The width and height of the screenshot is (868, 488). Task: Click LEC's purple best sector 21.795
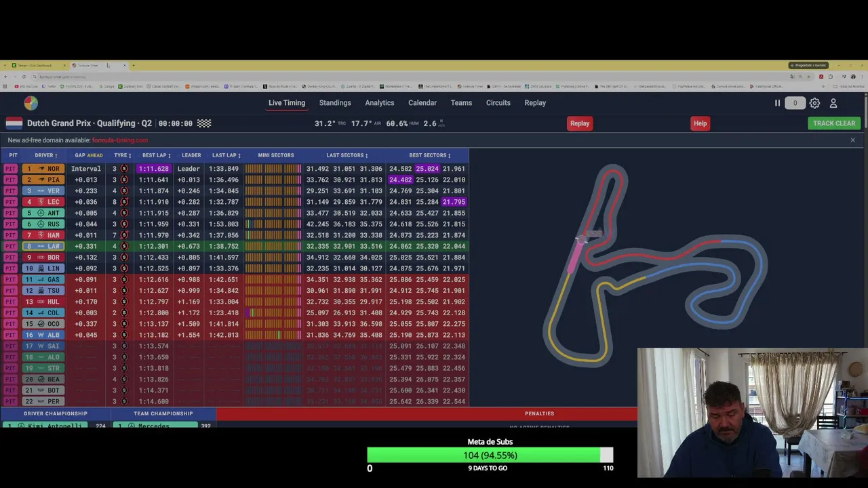click(454, 202)
